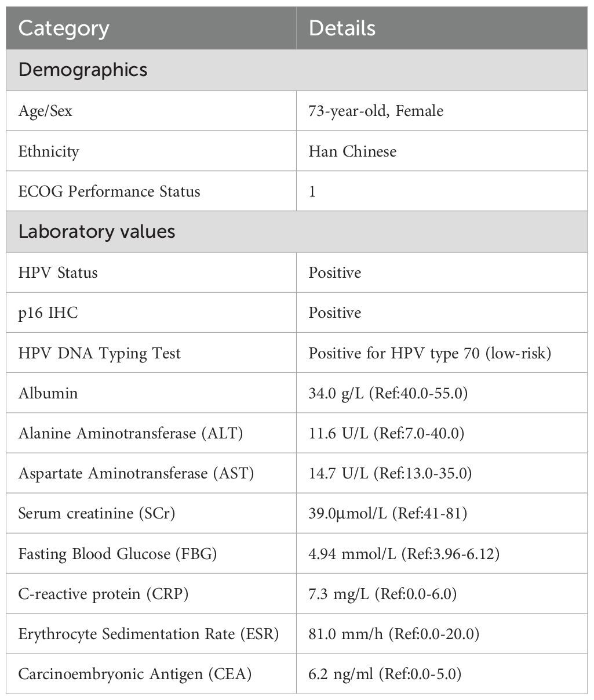Select the Han Chinese value
594x700 pixels.
[352, 151]
